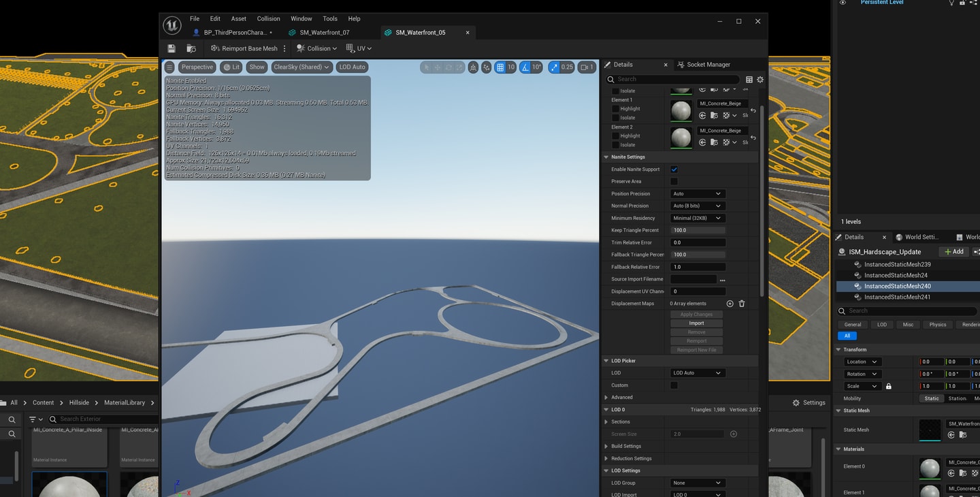Open the Window menu

click(301, 18)
